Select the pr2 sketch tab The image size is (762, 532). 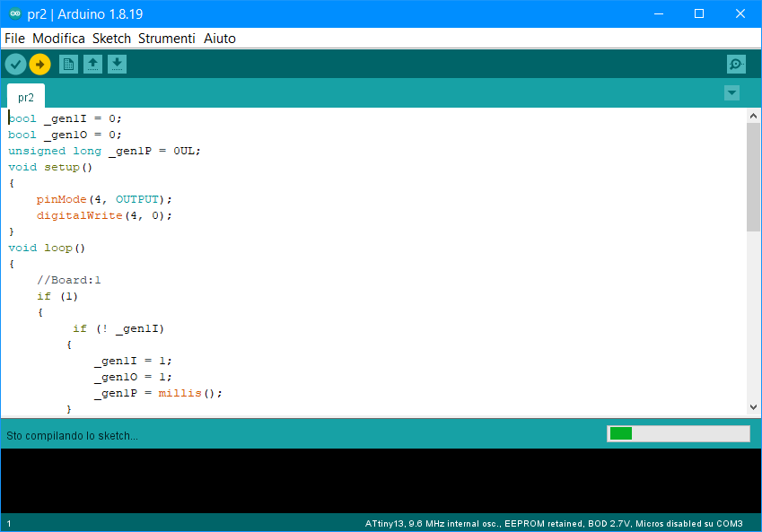click(26, 97)
